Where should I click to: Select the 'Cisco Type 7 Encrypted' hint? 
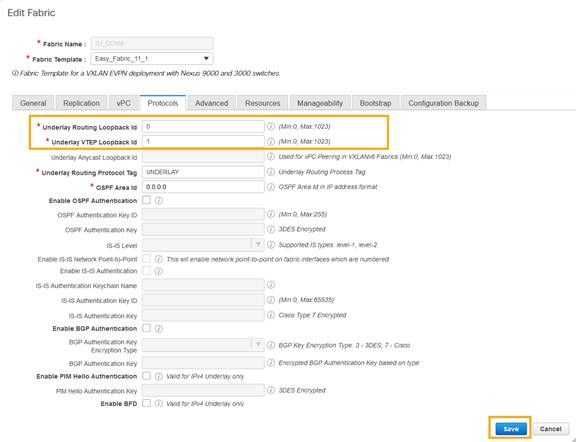point(312,315)
